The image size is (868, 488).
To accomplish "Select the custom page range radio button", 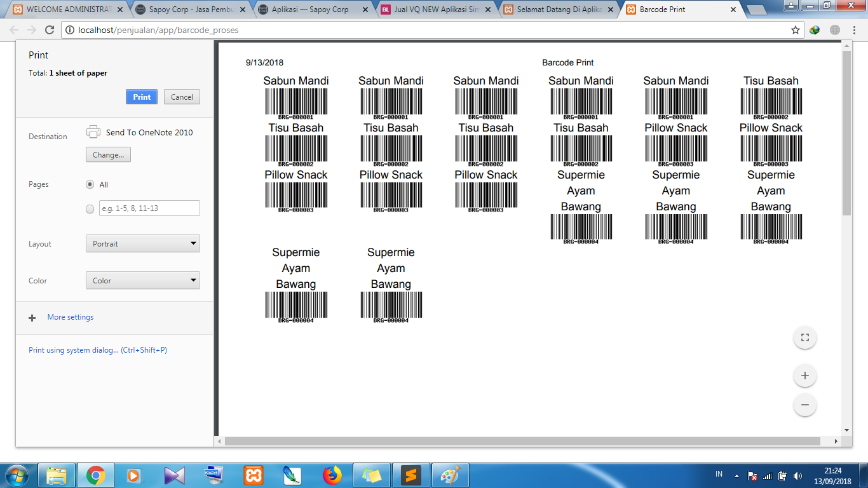I will click(90, 208).
